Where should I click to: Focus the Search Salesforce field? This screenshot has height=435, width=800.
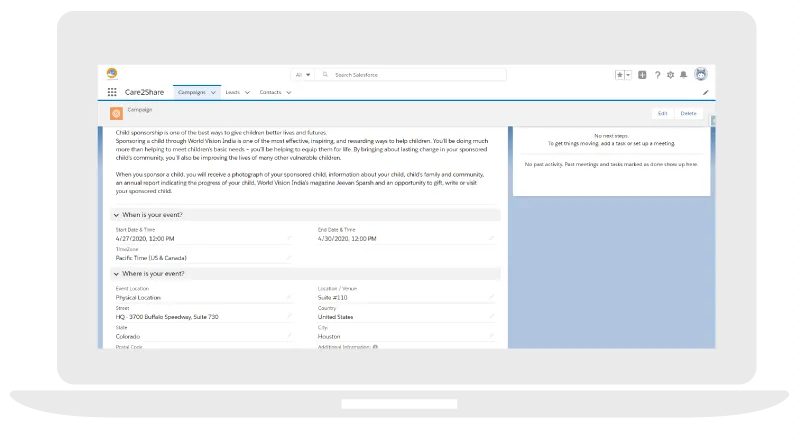click(x=411, y=74)
